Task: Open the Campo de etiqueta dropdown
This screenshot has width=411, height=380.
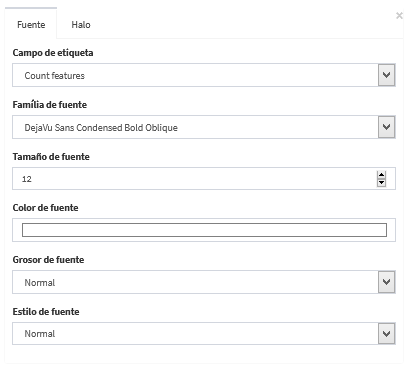Action: [204, 75]
